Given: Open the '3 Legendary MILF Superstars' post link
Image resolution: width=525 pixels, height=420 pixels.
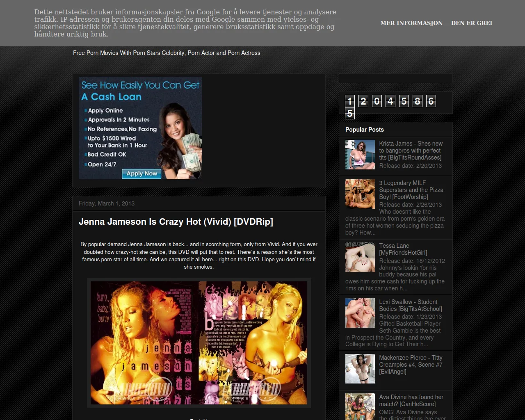Looking at the screenshot, I should (411, 190).
